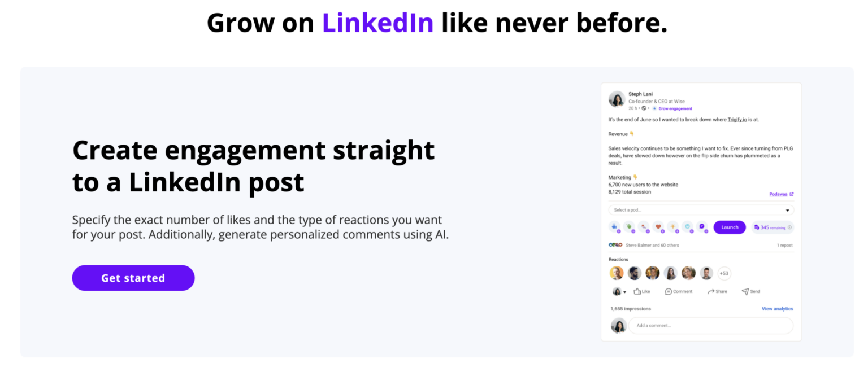Pick the red heart love reaction
This screenshot has width=868, height=372.
click(658, 226)
